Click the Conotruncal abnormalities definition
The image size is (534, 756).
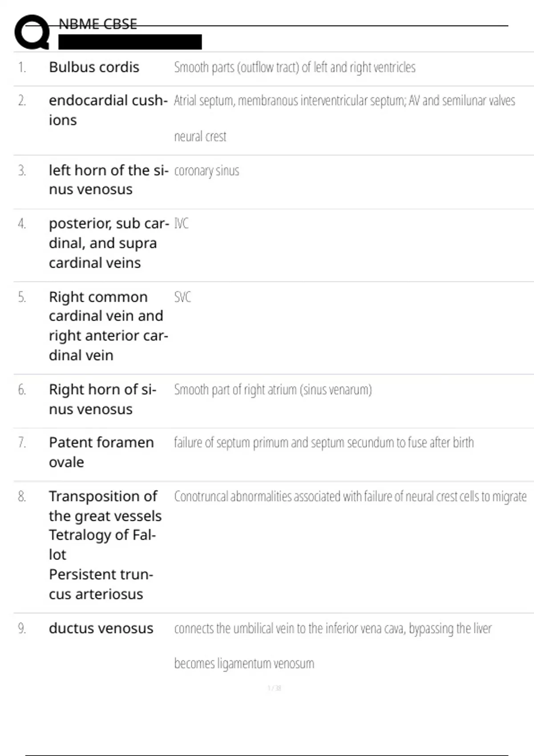click(x=350, y=496)
